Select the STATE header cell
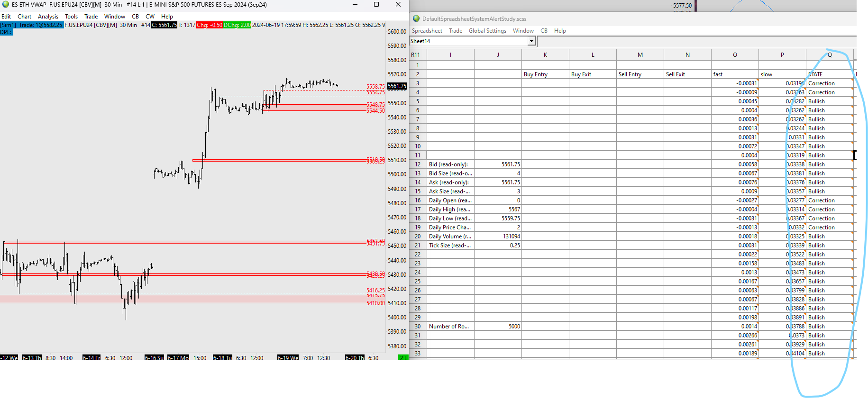This screenshot has height=399, width=868. click(830, 74)
